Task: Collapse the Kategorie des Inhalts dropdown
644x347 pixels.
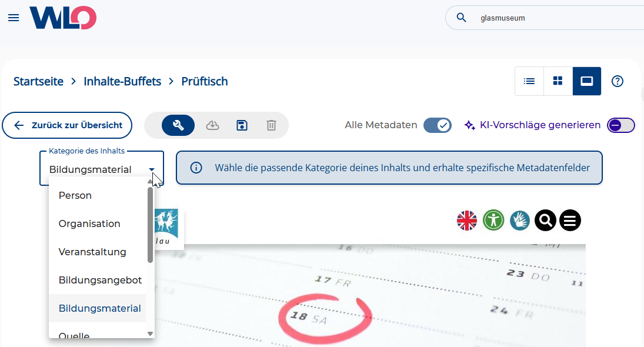Action: pos(152,169)
